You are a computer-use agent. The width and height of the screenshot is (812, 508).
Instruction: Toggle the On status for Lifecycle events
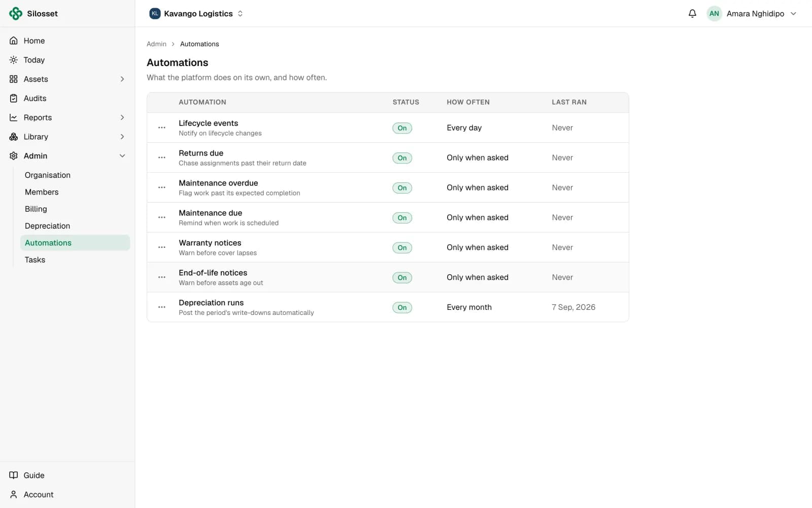(x=402, y=128)
